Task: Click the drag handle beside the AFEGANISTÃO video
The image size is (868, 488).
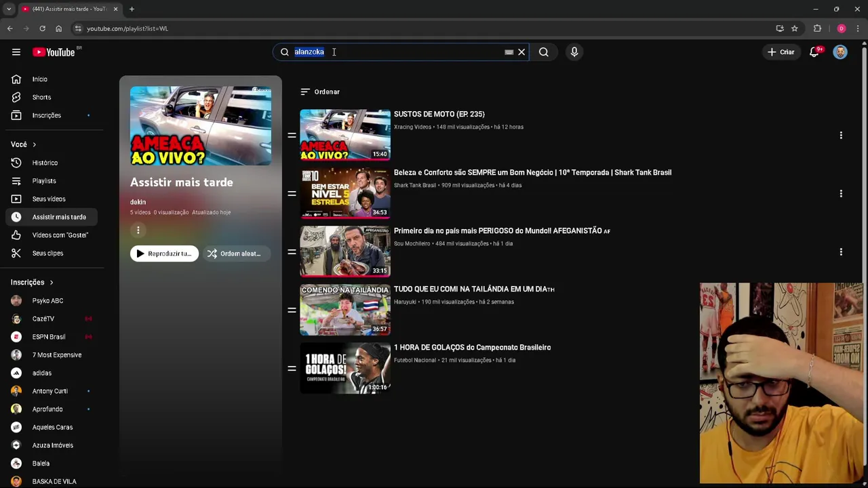Action: (x=292, y=251)
